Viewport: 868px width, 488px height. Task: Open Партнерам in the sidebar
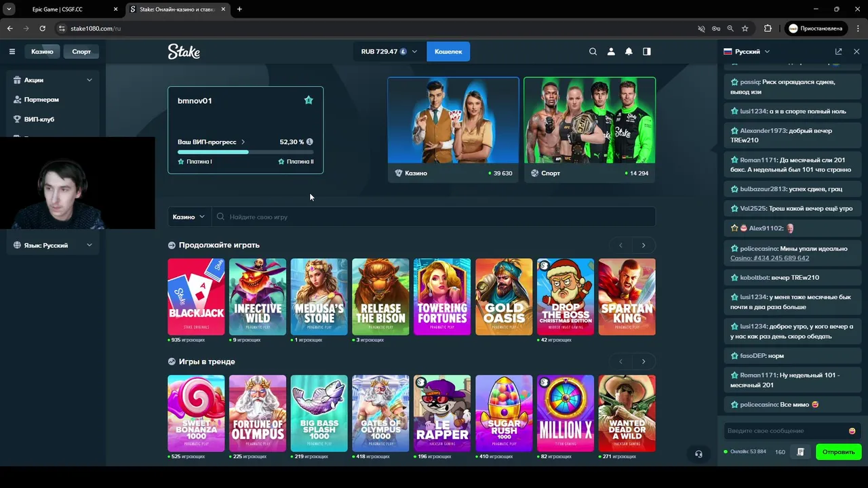(41, 100)
